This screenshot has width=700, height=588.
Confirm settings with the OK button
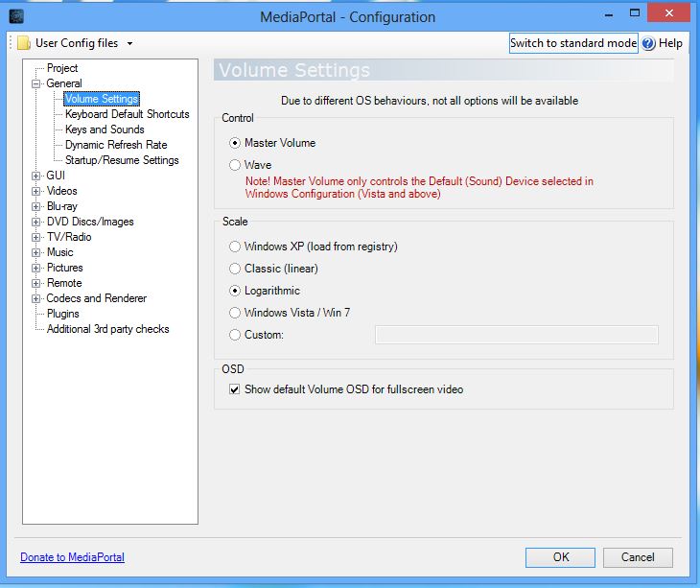560,557
